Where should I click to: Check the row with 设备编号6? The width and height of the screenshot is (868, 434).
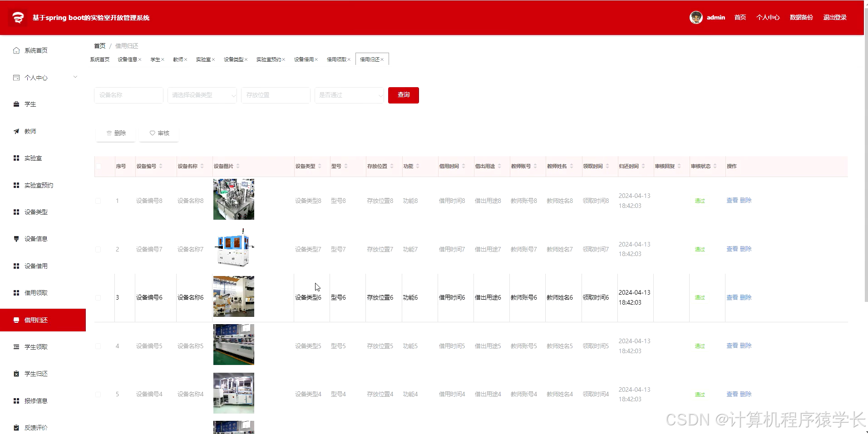coord(98,298)
